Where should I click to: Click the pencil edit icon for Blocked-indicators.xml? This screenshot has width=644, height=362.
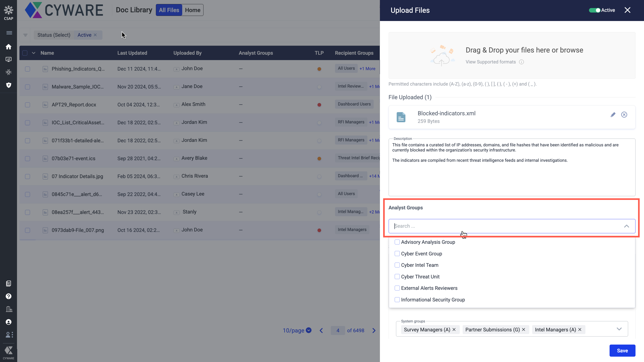point(613,115)
